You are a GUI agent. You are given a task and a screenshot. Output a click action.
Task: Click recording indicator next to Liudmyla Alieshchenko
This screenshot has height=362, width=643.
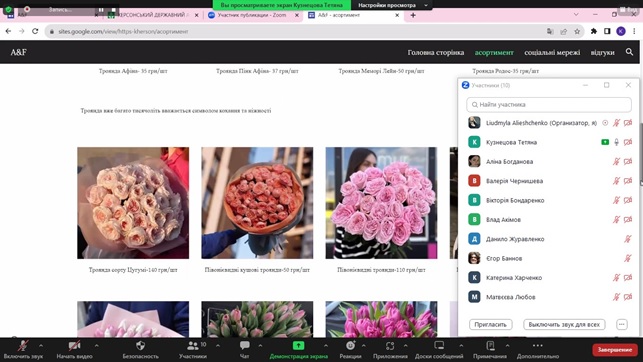[605, 123]
